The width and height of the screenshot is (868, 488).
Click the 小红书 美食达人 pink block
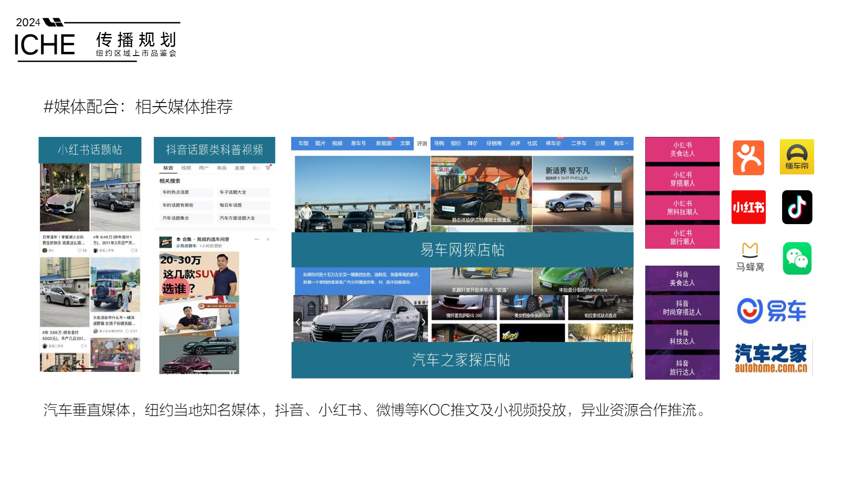pyautogui.click(x=682, y=150)
